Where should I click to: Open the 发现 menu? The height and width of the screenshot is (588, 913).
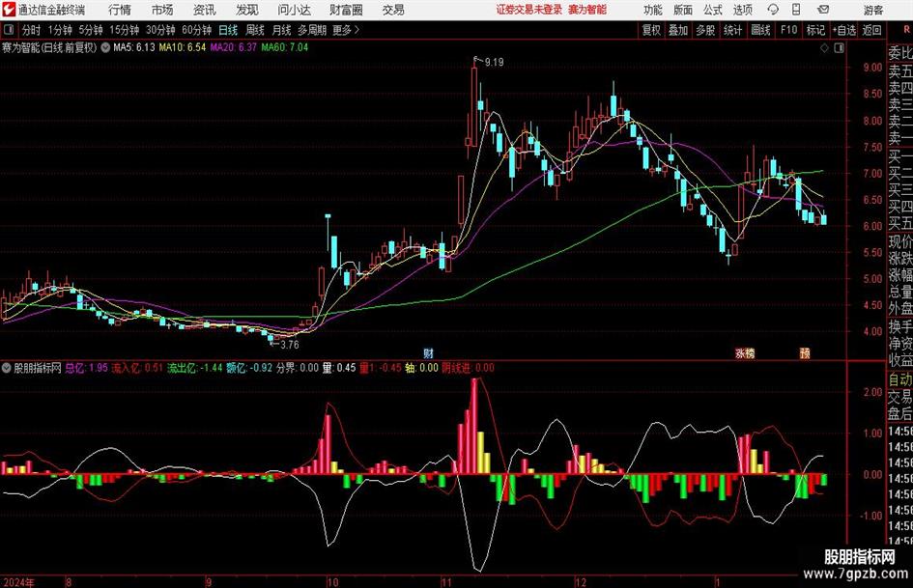point(247,10)
